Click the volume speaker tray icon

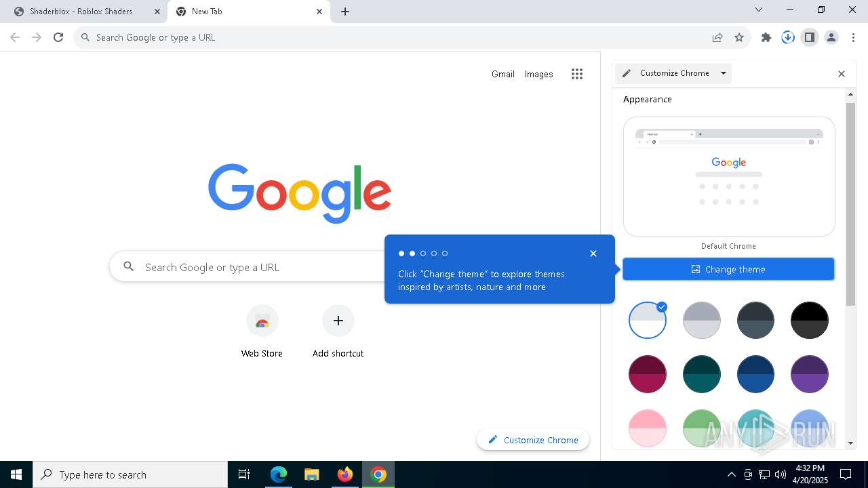pos(781,474)
